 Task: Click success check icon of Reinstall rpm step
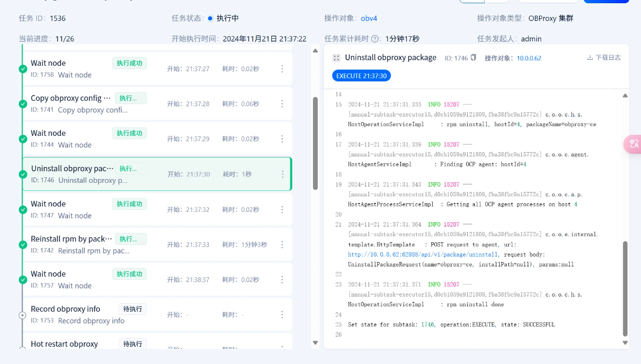[23, 245]
